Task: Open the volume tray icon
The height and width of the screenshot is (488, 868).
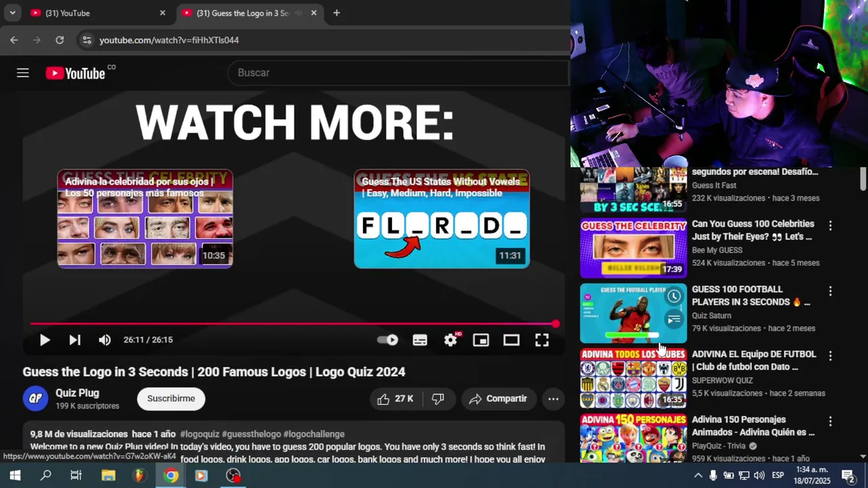Action: (759, 475)
